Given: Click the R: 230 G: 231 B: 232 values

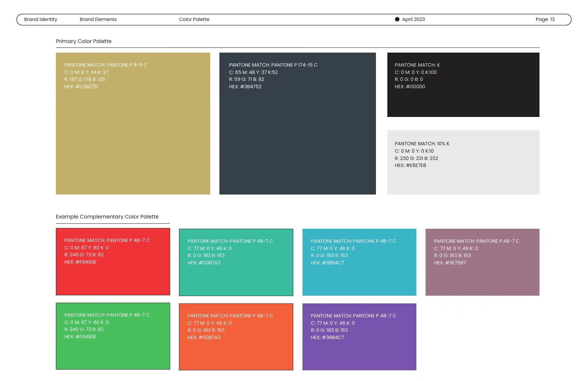Looking at the screenshot, I should coord(416,159).
